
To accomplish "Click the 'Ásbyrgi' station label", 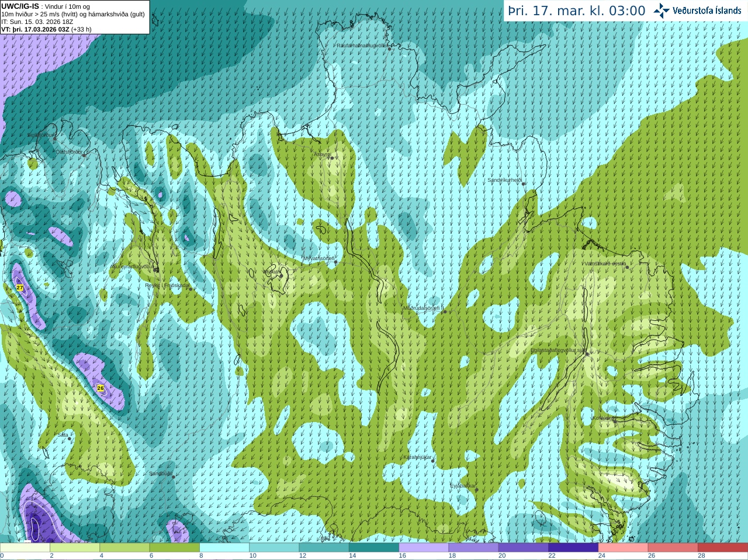I will click(x=322, y=154).
